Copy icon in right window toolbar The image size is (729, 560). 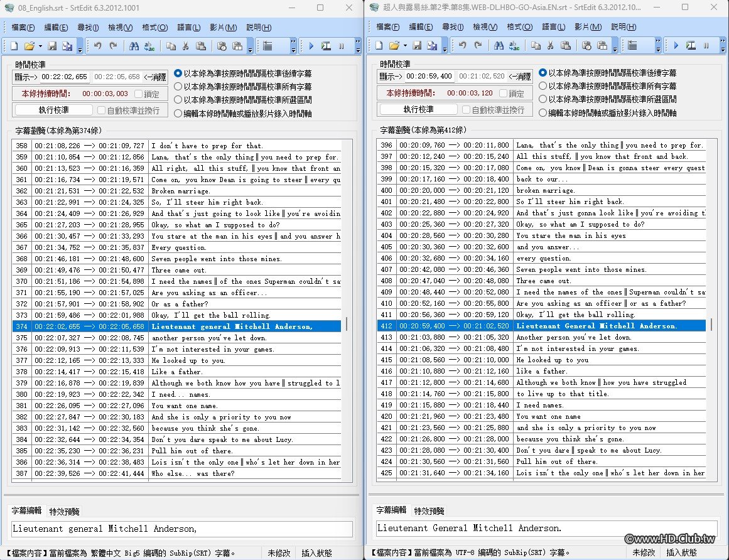pos(536,46)
